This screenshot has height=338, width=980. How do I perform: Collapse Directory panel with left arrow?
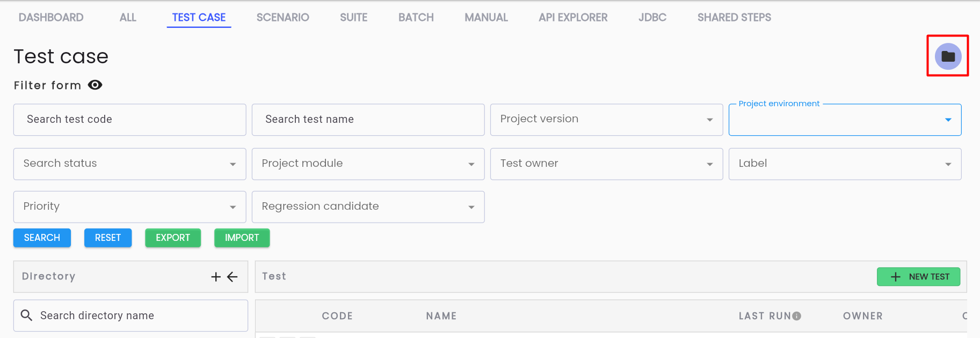pyautogui.click(x=233, y=277)
